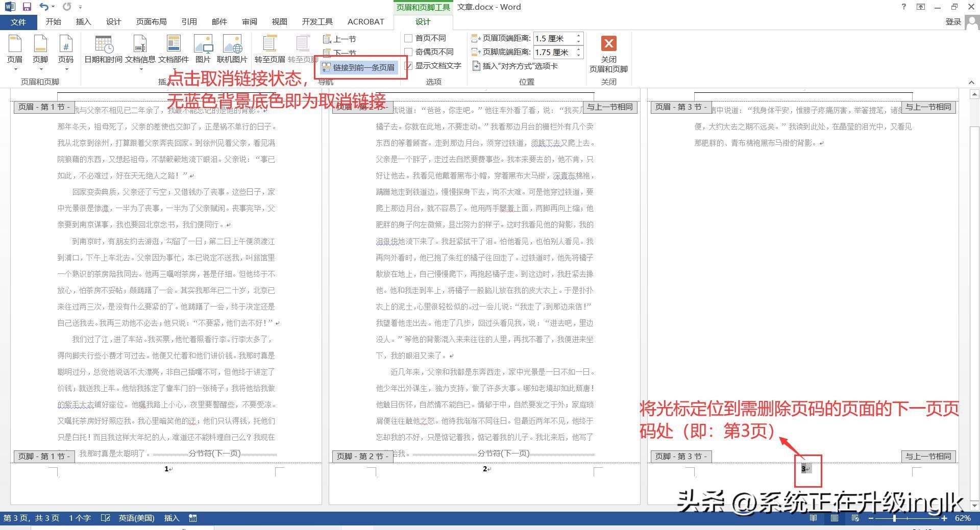Toggle Show Document Text (显示文档文字)

click(433, 66)
